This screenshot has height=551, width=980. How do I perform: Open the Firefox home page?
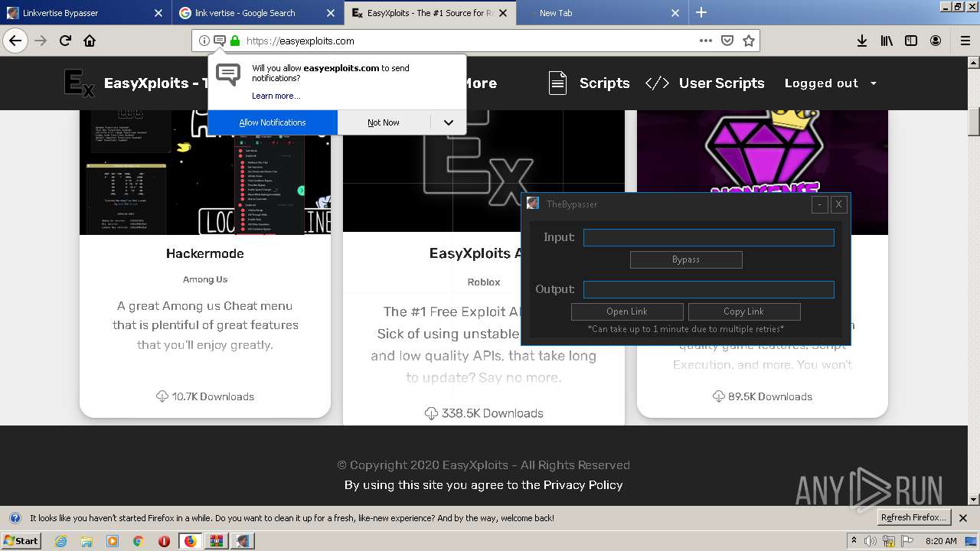[x=90, y=41]
